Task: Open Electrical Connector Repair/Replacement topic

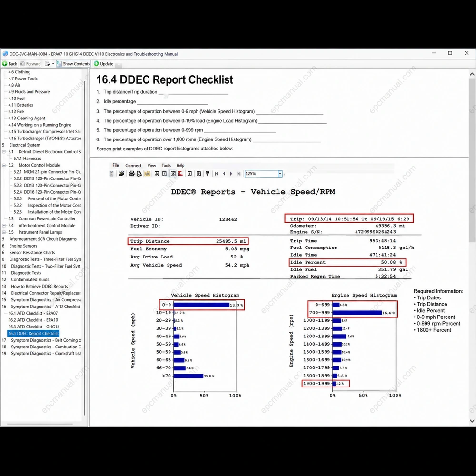Action: pos(46,293)
